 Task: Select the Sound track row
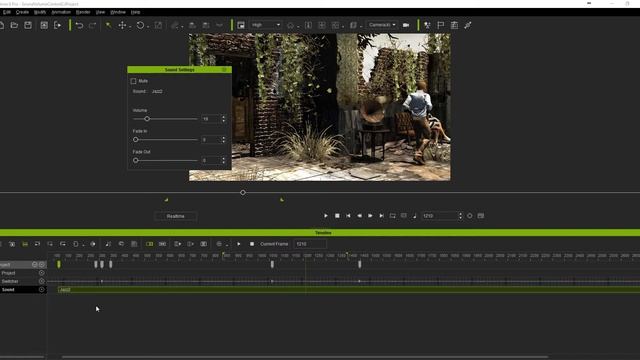point(23,289)
